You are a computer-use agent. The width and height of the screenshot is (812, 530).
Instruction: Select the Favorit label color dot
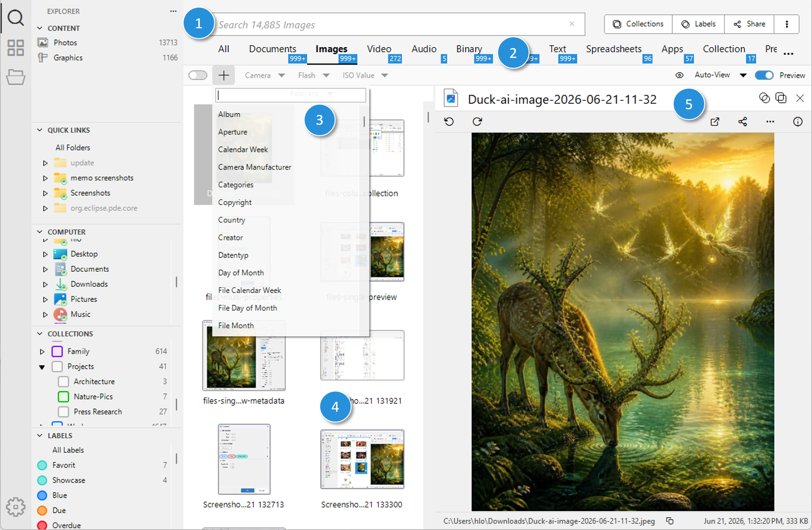(42, 465)
